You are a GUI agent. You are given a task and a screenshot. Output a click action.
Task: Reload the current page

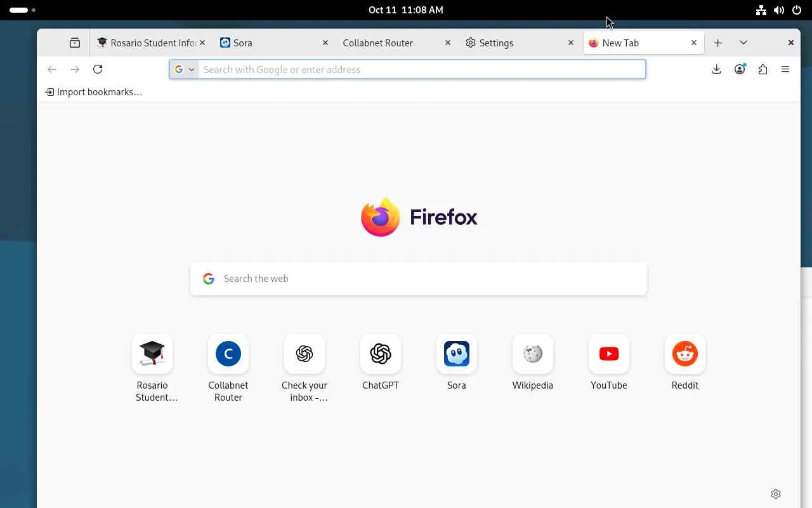tap(98, 69)
